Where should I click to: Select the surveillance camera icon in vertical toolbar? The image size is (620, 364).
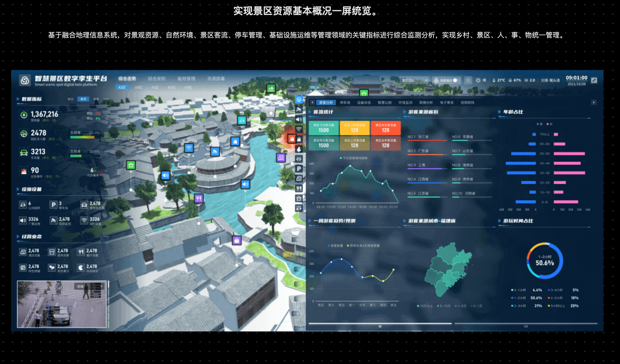(x=299, y=110)
